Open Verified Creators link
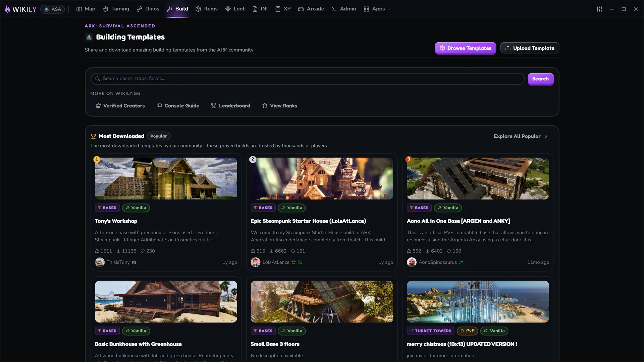The height and width of the screenshot is (362, 644). [x=120, y=106]
